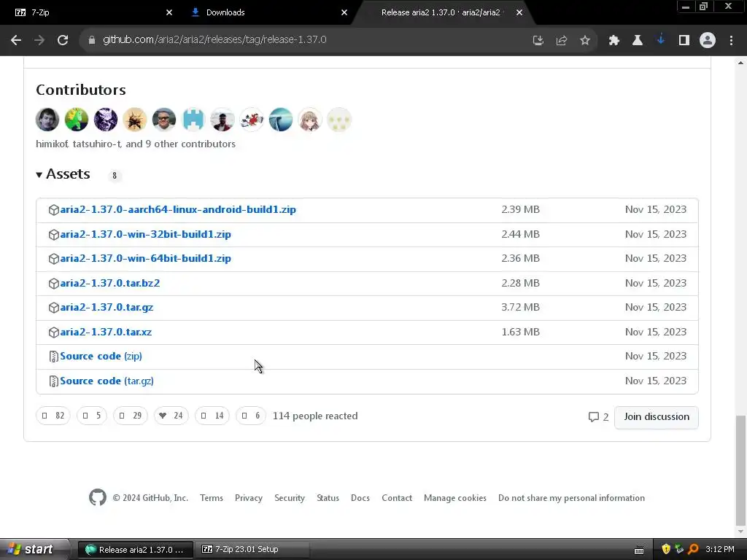This screenshot has height=560, width=747.
Task: Click Manage cookies in the footer
Action: point(455,498)
